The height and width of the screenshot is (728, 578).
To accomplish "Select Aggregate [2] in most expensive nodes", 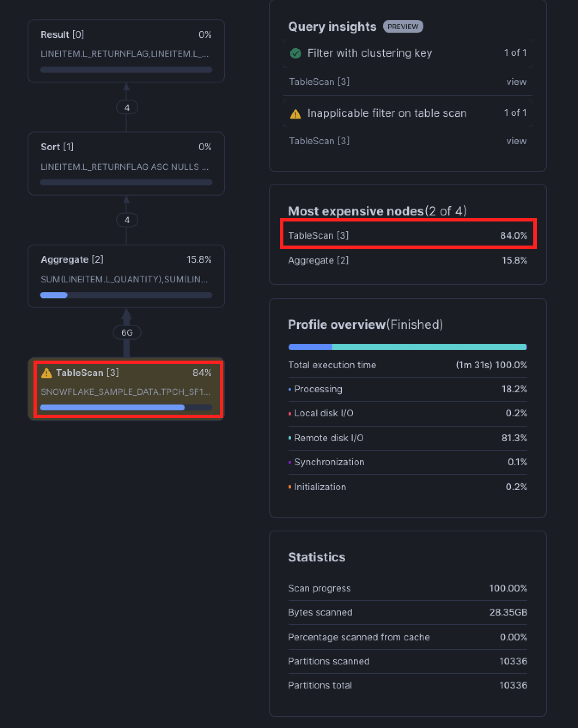I will [408, 261].
